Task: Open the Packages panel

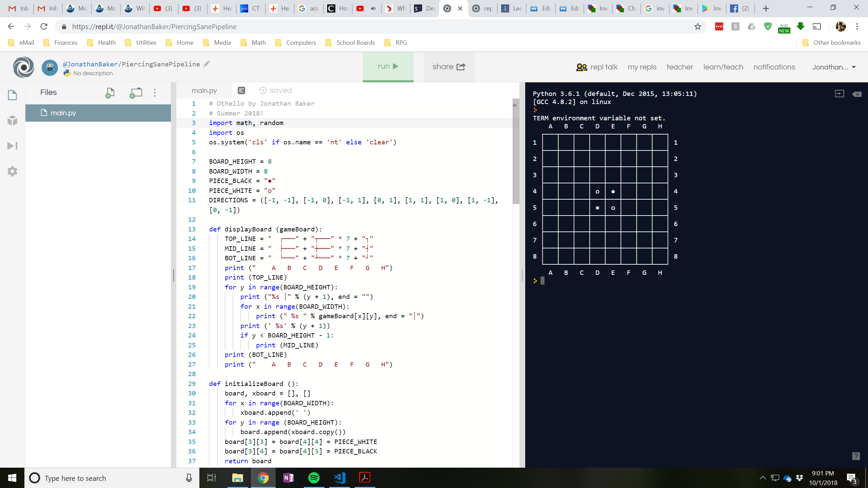Action: (12, 121)
